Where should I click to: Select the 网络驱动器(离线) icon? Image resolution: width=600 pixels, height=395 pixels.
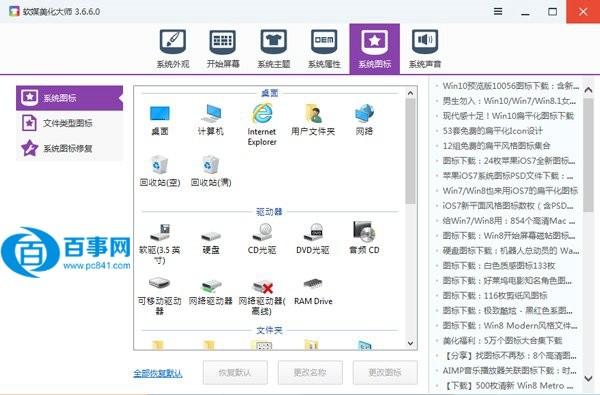click(x=262, y=296)
